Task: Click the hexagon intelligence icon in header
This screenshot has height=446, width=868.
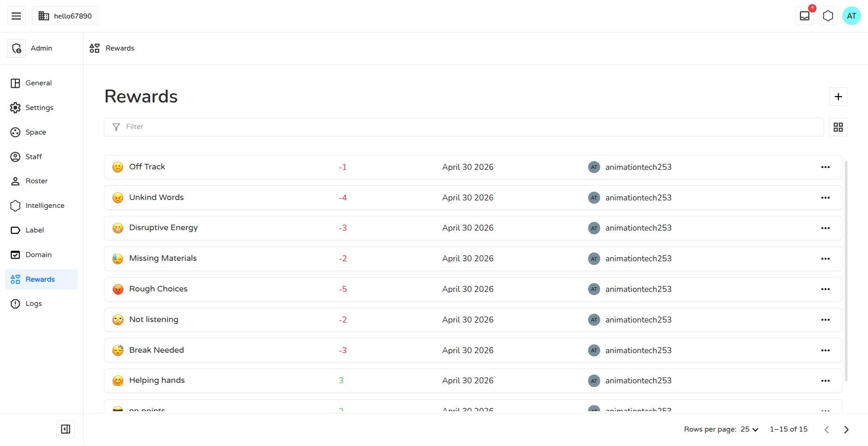Action: click(828, 16)
